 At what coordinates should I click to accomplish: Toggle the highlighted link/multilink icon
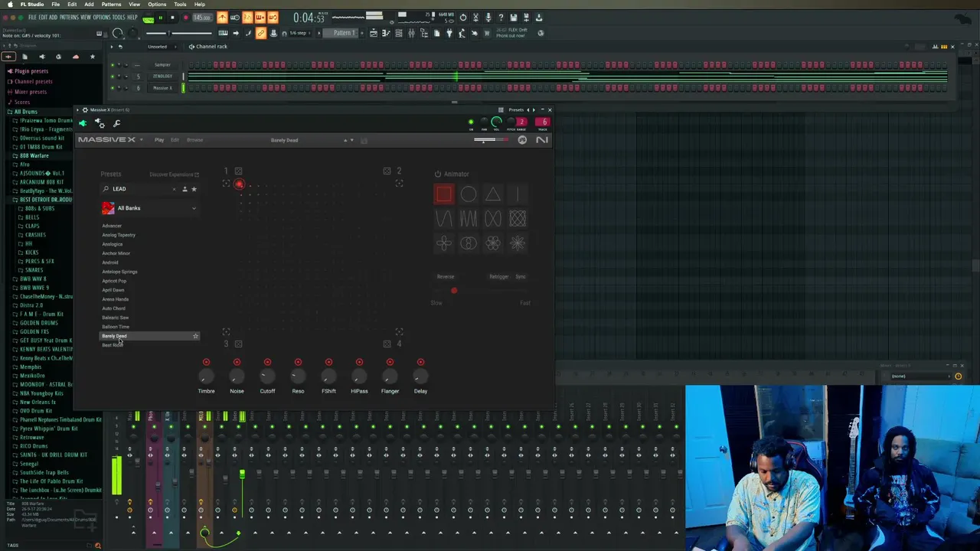[x=261, y=33]
